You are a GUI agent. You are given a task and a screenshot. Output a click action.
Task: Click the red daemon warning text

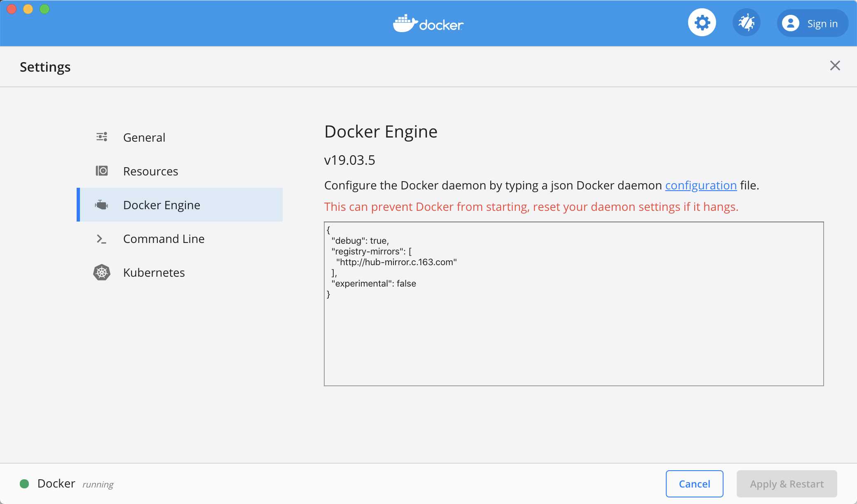(531, 207)
